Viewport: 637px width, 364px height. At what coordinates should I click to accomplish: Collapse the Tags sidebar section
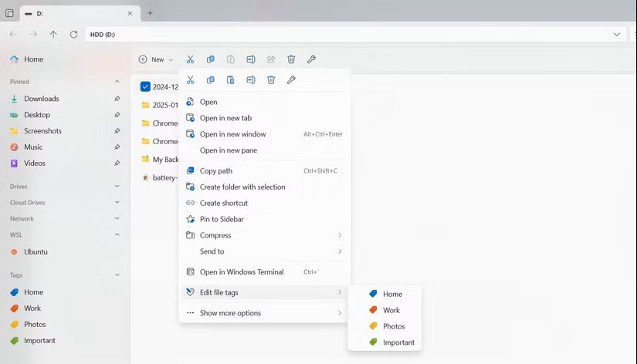click(x=117, y=275)
